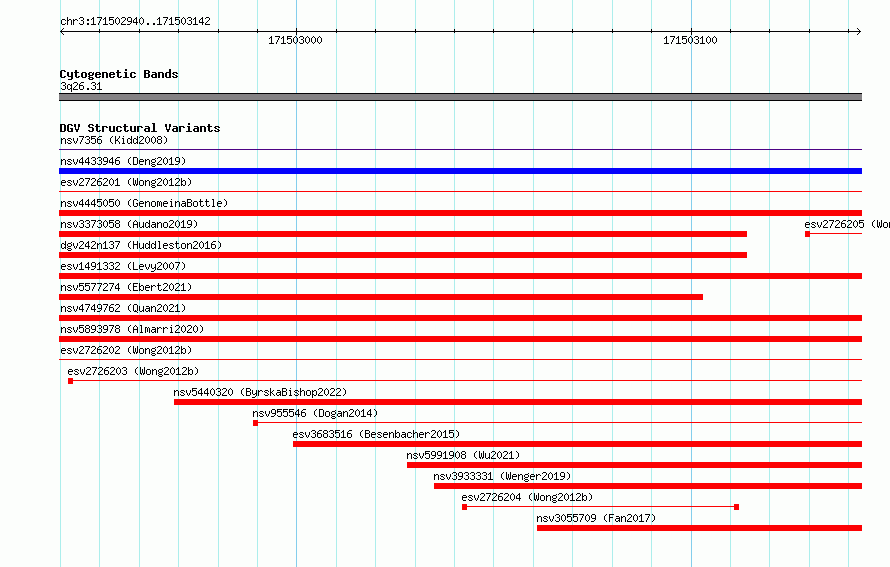Select the 3q26.31 band label
The image size is (890, 567).
[x=81, y=86]
